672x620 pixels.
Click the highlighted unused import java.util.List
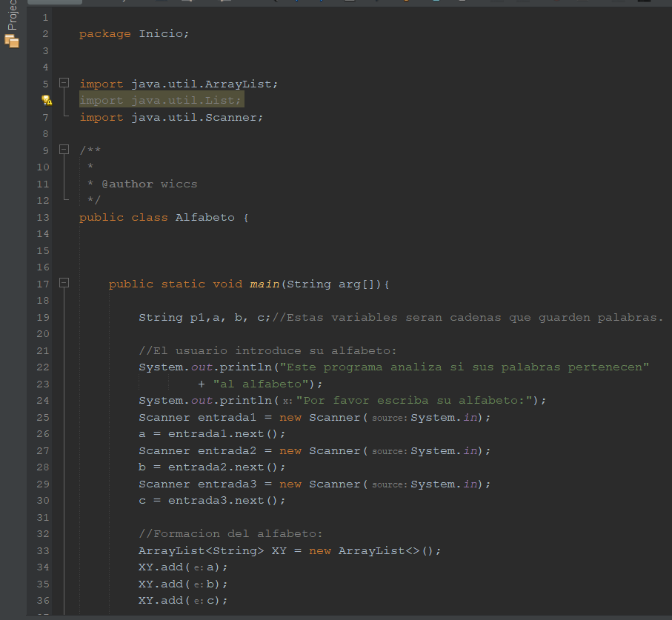(161, 100)
